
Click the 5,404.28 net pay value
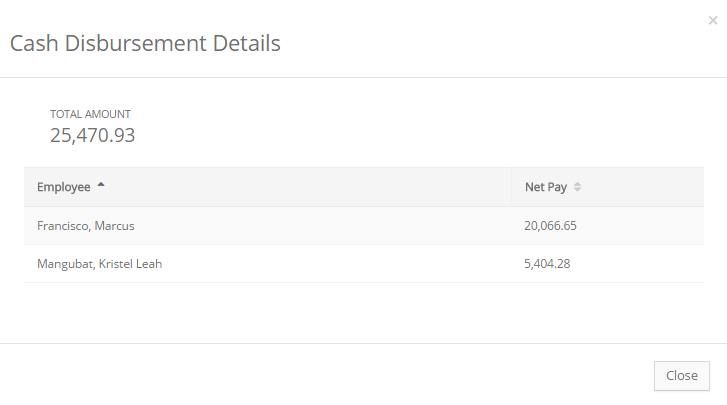pyautogui.click(x=547, y=264)
